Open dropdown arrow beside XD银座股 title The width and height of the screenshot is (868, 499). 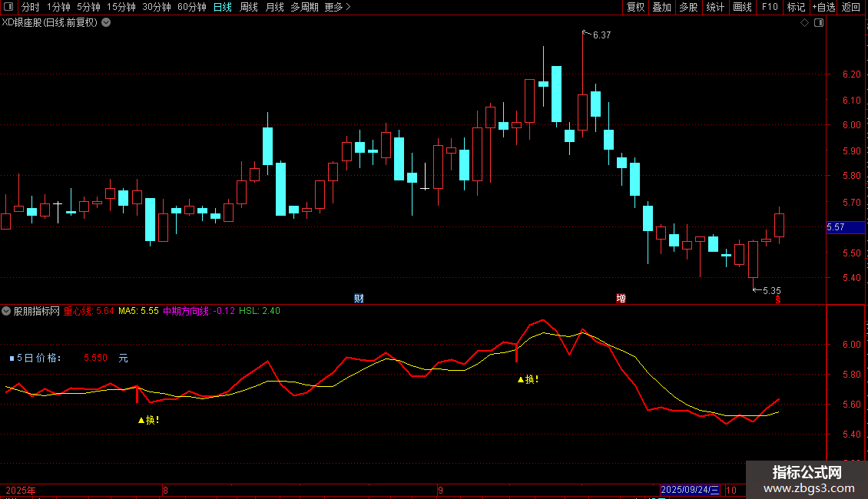point(106,23)
